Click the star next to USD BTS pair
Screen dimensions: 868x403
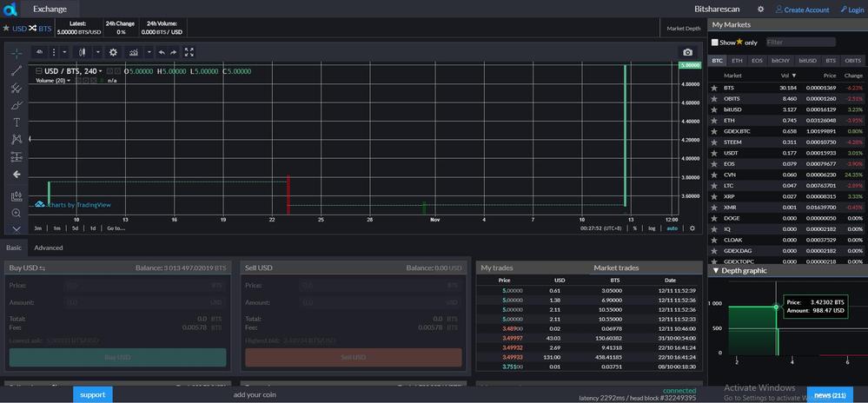pos(6,28)
